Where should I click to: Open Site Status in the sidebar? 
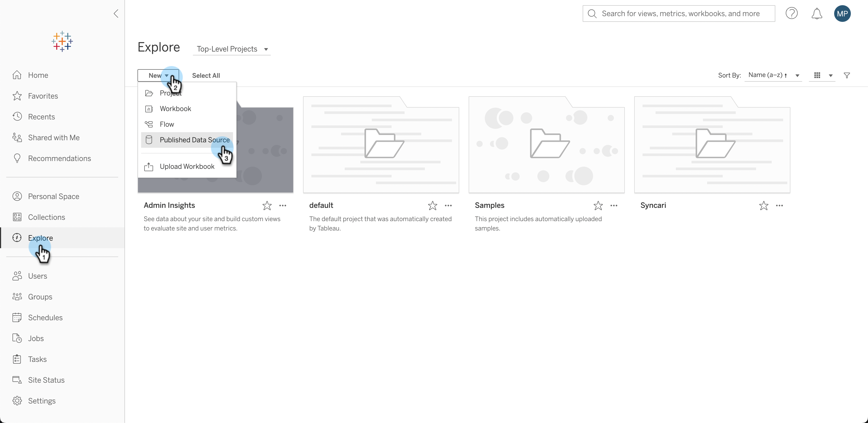(x=62, y=380)
